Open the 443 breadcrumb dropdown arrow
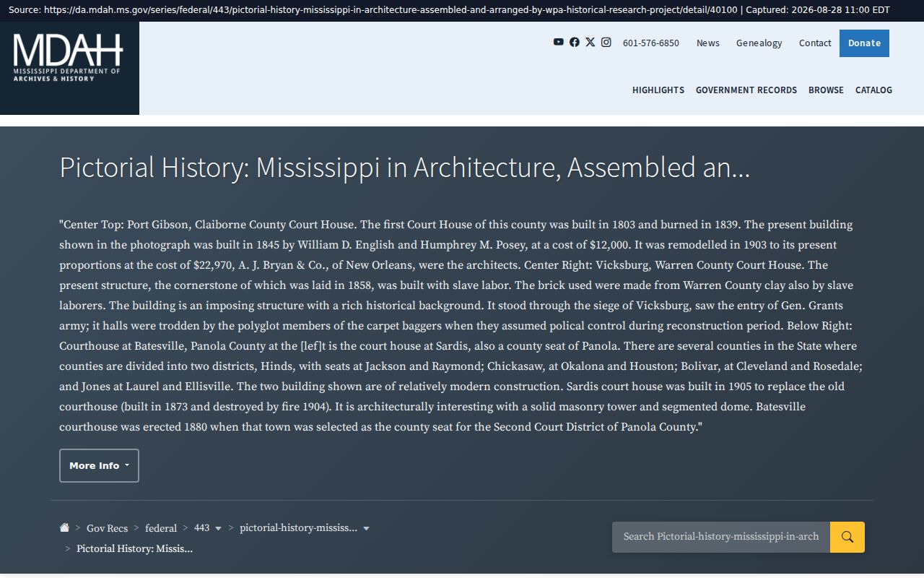924x578 pixels. [219, 529]
